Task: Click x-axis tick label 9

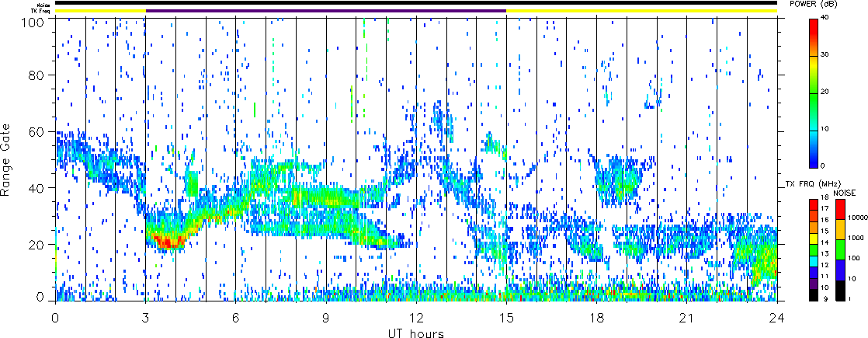Action: click(x=326, y=318)
